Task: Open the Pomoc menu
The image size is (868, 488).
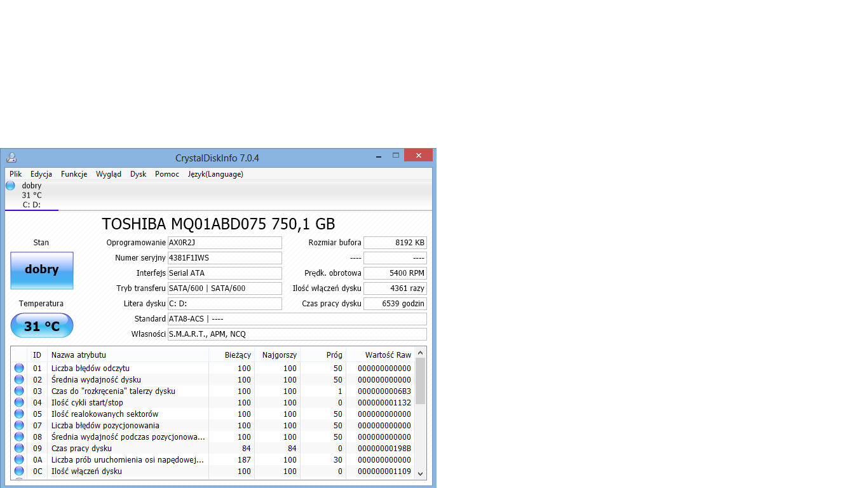Action: pyautogui.click(x=167, y=174)
